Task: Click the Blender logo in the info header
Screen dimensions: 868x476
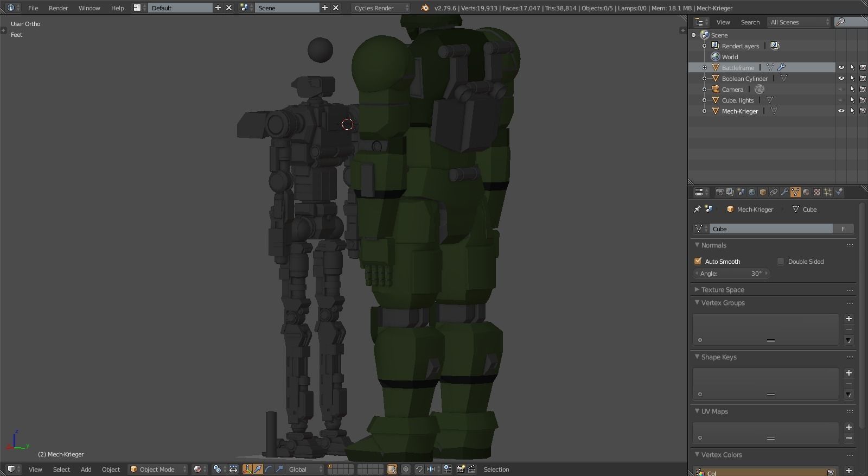Action: pos(425,8)
